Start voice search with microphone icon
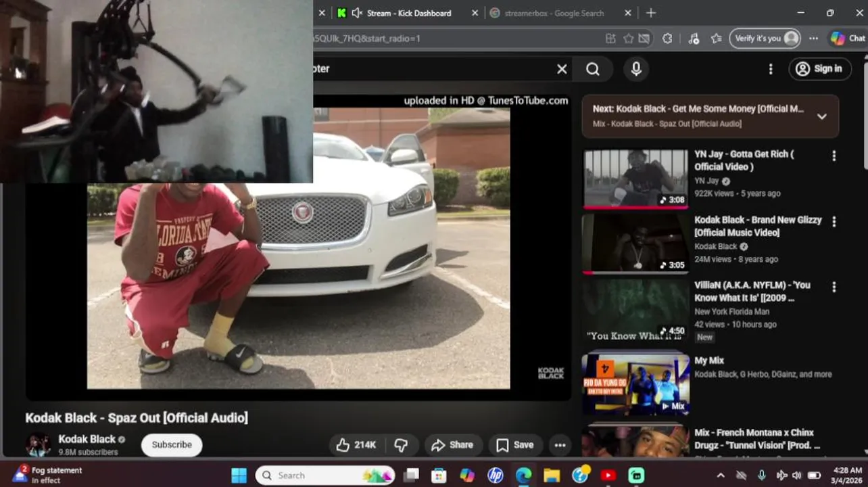This screenshot has width=868, height=487. 635,69
